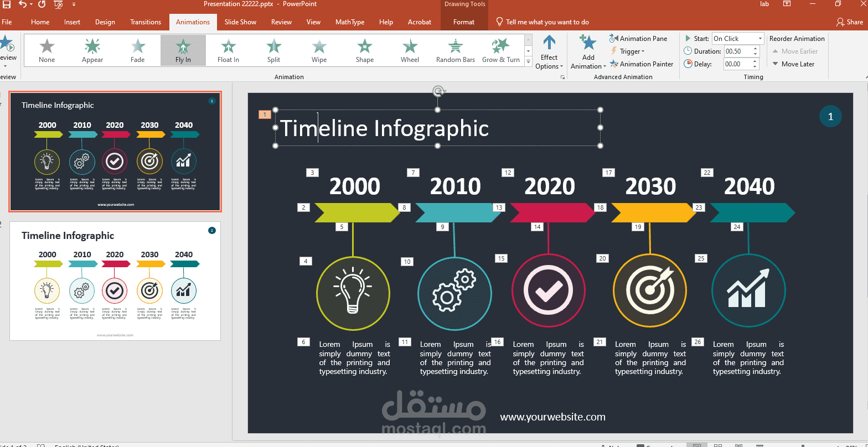Apply the Random Bars animation

(x=456, y=50)
